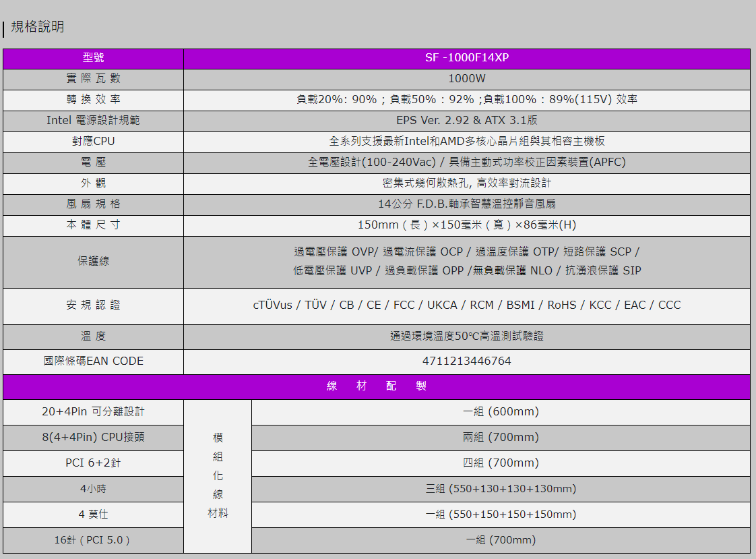
Task: Click the 模組化線材料 vertical label cell
Action: pyautogui.click(x=218, y=475)
